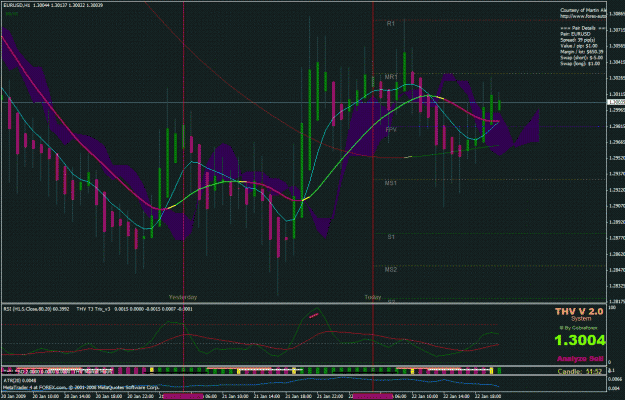The width and height of the screenshot is (625, 400).
Task: Click the 20 Jan 22:00 time axis label
Action: coord(140,397)
